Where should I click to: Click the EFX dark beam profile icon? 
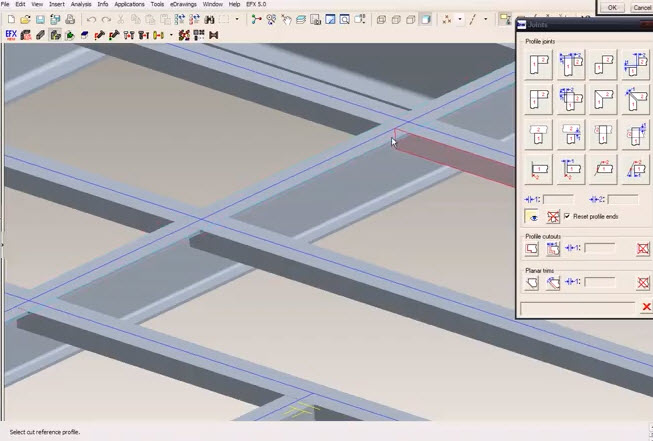pos(40,35)
